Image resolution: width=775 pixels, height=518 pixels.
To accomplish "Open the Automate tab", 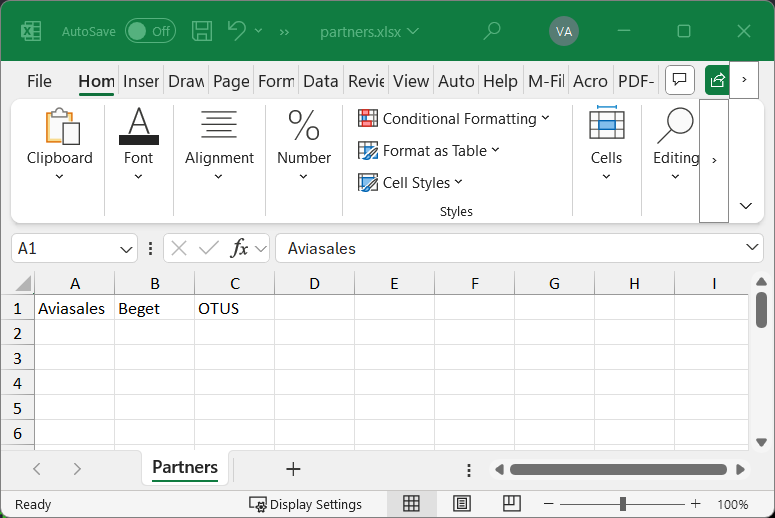I will point(456,81).
